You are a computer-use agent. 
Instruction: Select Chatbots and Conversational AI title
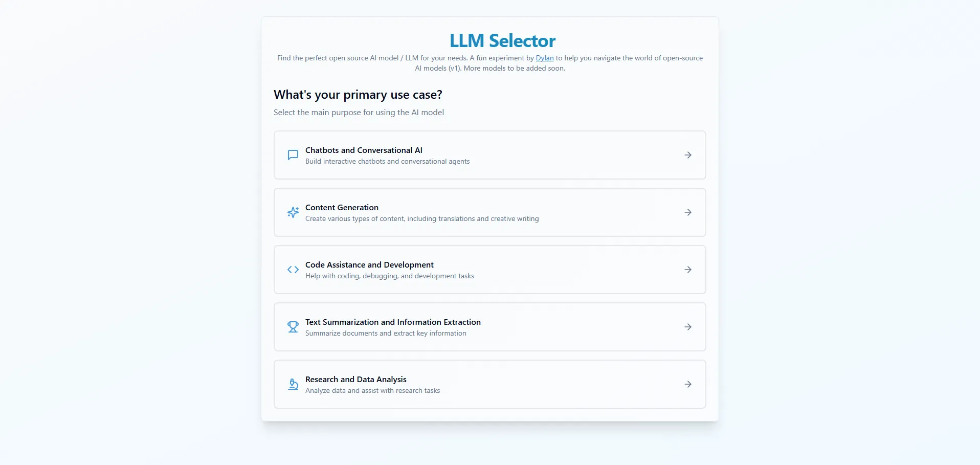pyautogui.click(x=364, y=150)
